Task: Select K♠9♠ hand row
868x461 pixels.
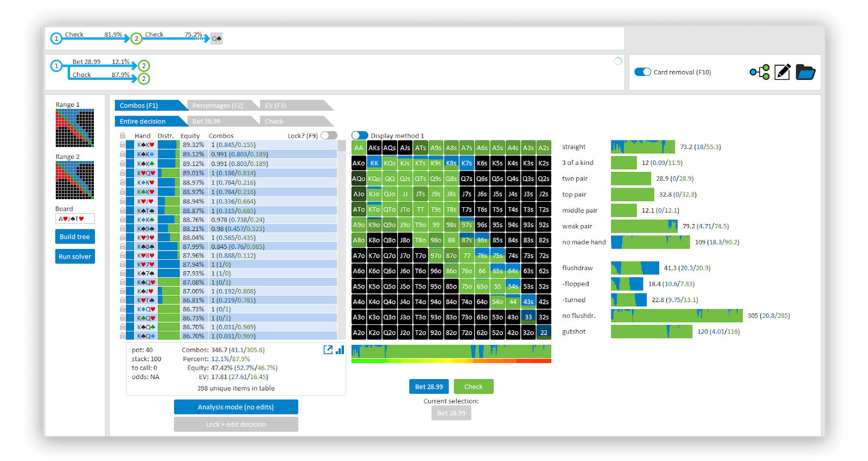Action: pyautogui.click(x=232, y=229)
